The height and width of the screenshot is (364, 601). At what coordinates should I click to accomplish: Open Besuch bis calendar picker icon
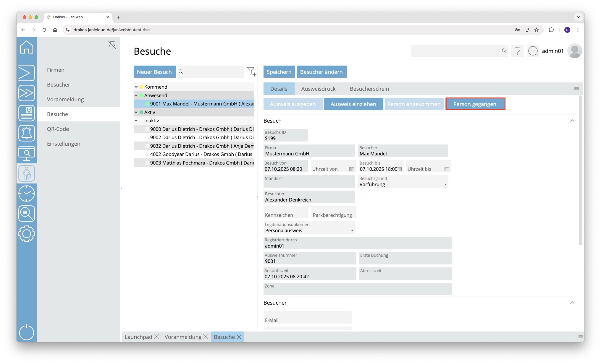coord(399,169)
